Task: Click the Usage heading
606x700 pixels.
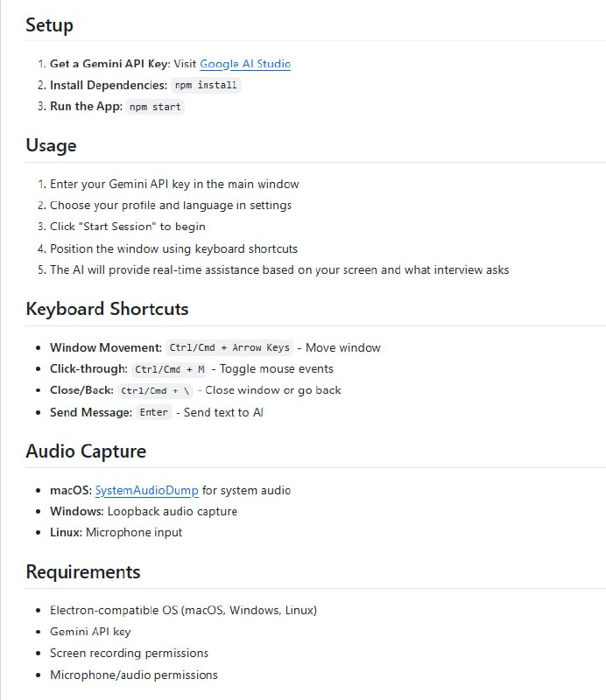Action: [x=51, y=145]
